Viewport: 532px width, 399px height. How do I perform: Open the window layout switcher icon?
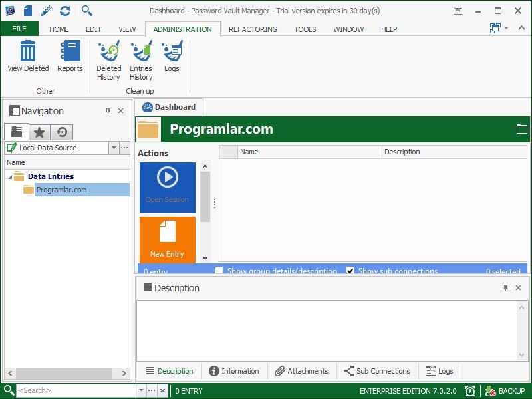tap(495, 28)
